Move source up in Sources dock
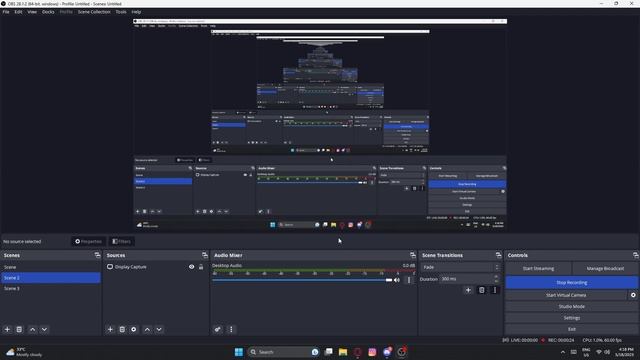Image resolution: width=640 pixels, height=360 pixels. [x=147, y=329]
